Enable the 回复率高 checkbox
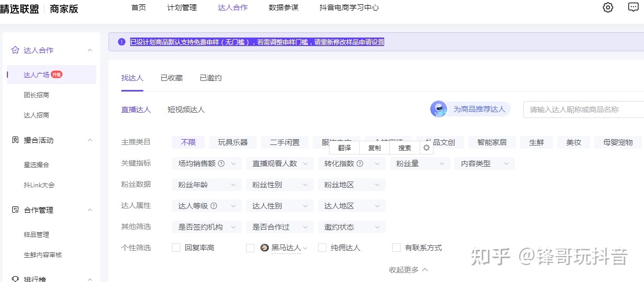The image size is (644, 282). [x=176, y=248]
